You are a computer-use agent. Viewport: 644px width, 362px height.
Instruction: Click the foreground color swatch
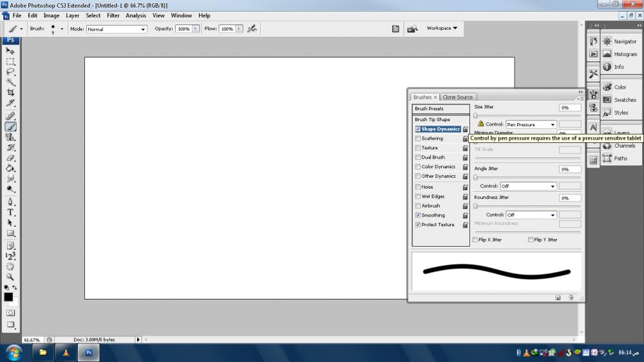[x=8, y=297]
